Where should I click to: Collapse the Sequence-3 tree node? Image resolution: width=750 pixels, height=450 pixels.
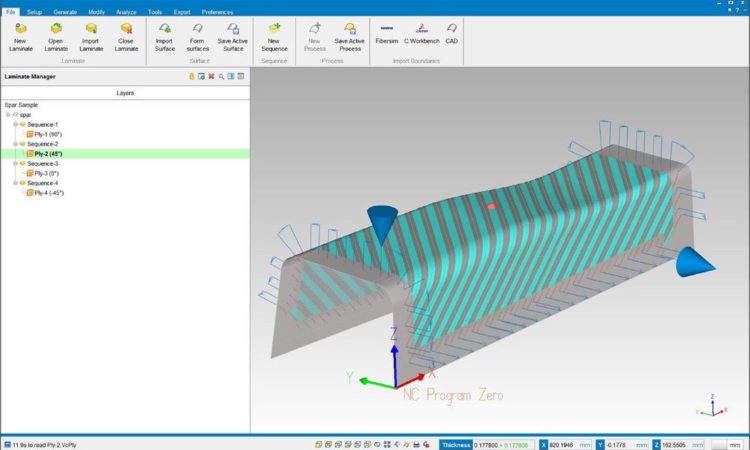(x=15, y=164)
